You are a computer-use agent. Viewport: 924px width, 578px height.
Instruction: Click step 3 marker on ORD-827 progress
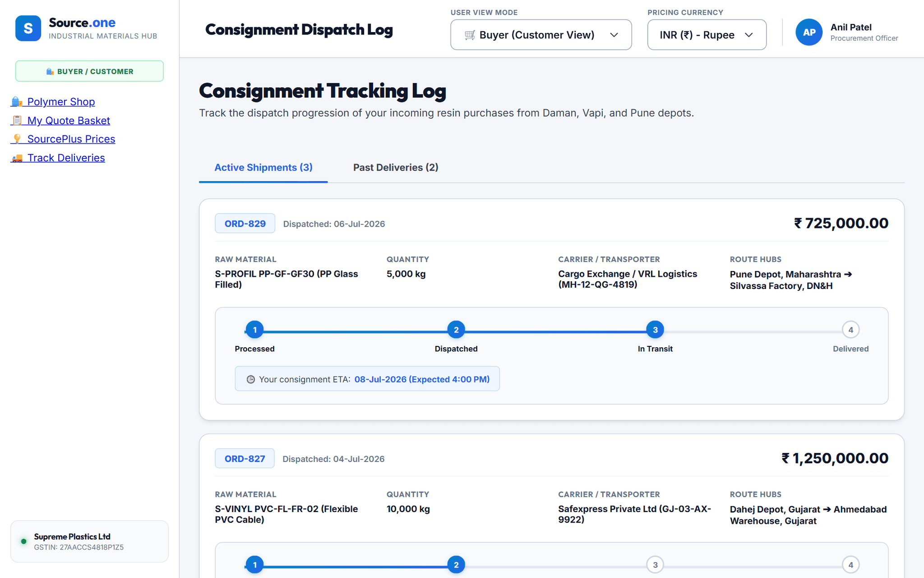655,565
